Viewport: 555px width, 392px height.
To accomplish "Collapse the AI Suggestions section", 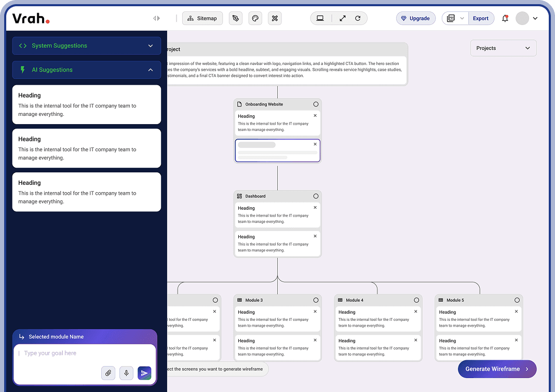I will 86,70.
